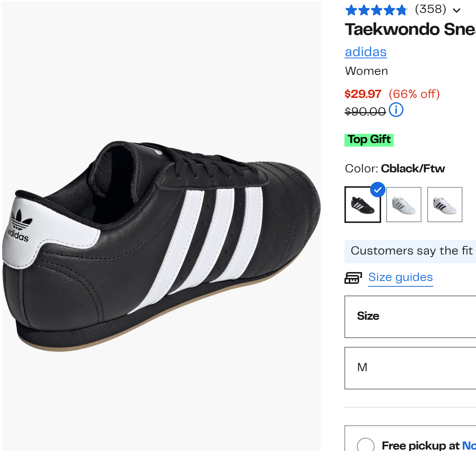This screenshot has height=451, width=476.
Task: Click the (358) review count
Action: pyautogui.click(x=431, y=9)
